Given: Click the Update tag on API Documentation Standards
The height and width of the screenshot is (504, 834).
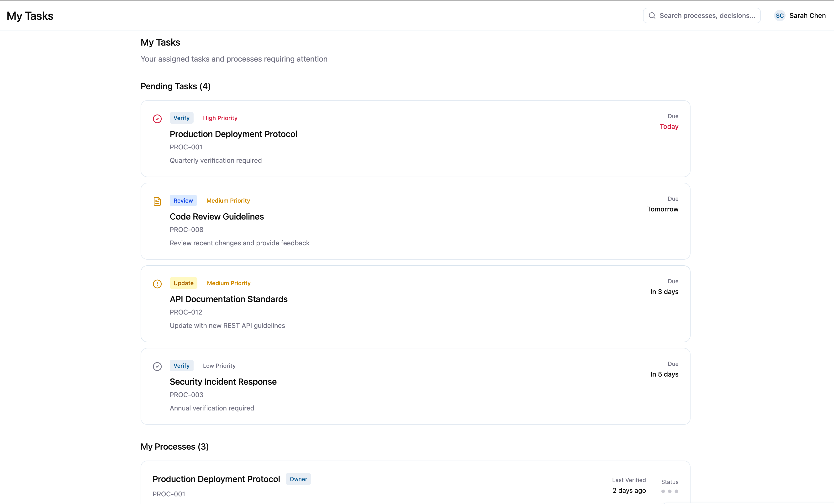Looking at the screenshot, I should pyautogui.click(x=183, y=283).
